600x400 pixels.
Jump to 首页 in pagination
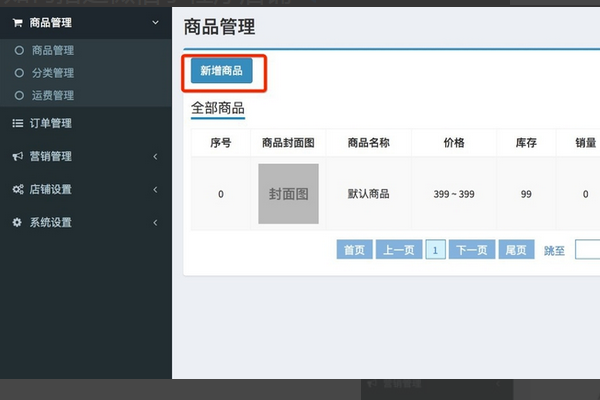tap(354, 250)
